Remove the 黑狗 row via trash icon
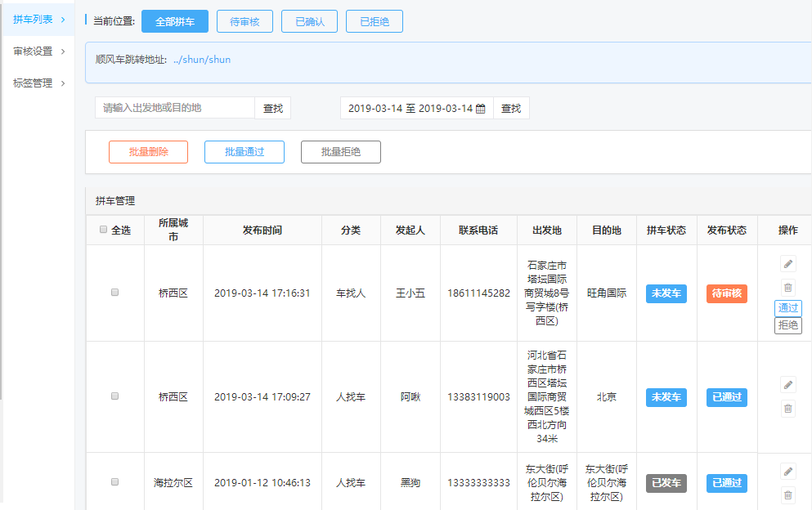 coord(787,495)
